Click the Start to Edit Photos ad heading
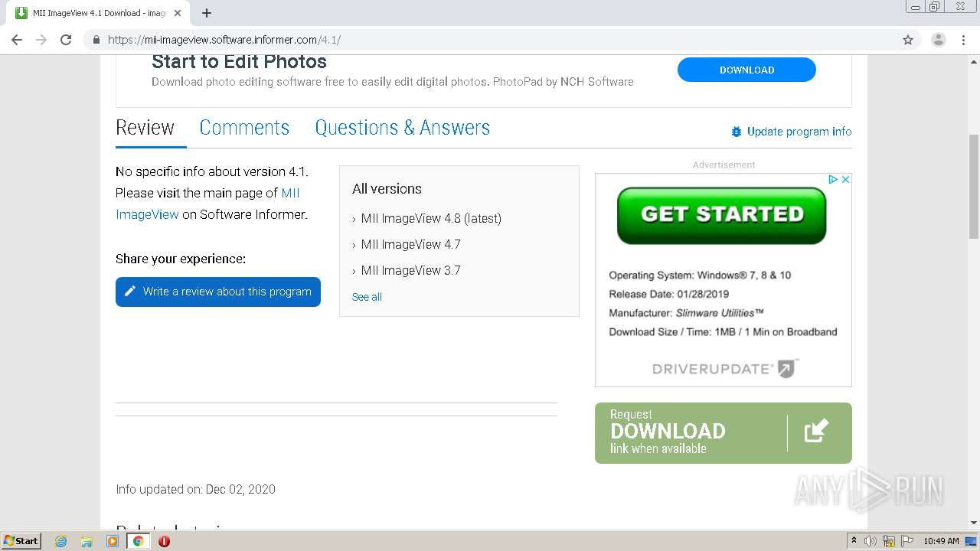 pyautogui.click(x=239, y=62)
